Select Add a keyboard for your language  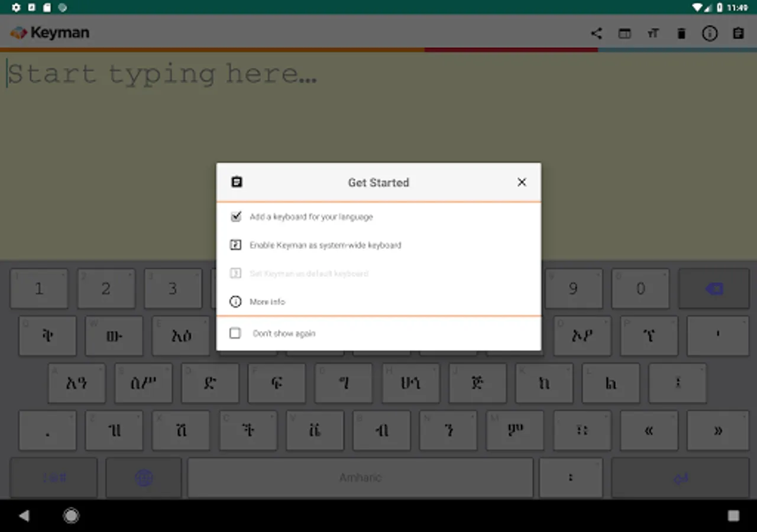[x=378, y=217]
